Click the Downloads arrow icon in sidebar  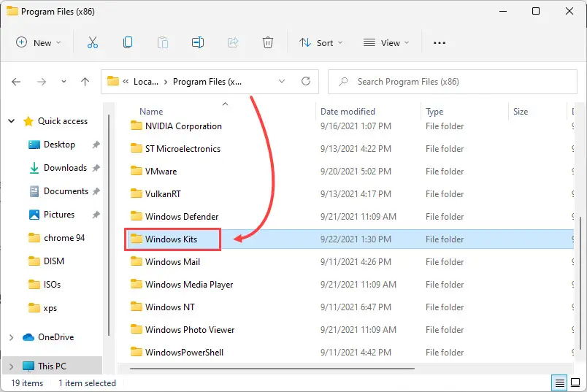click(34, 168)
